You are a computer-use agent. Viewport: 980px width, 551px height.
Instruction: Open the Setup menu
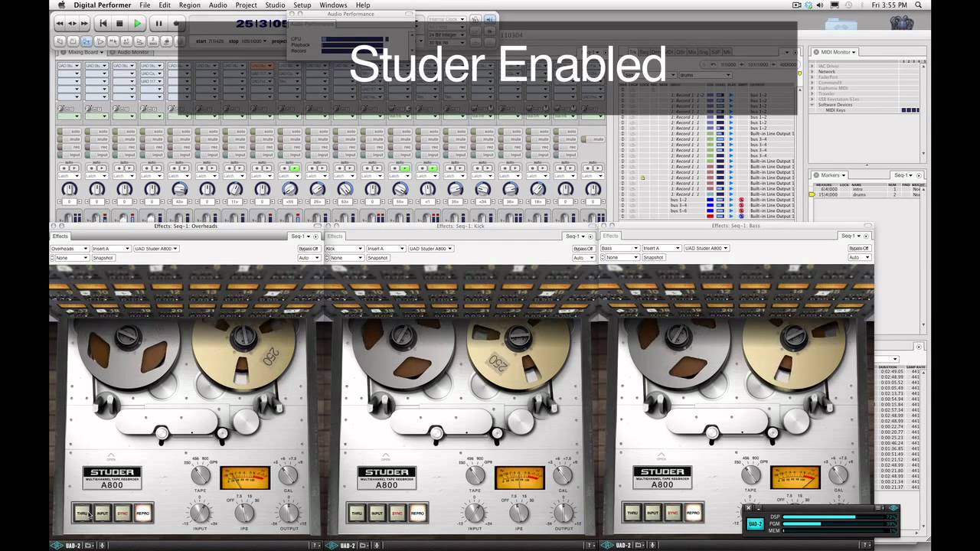point(302,5)
